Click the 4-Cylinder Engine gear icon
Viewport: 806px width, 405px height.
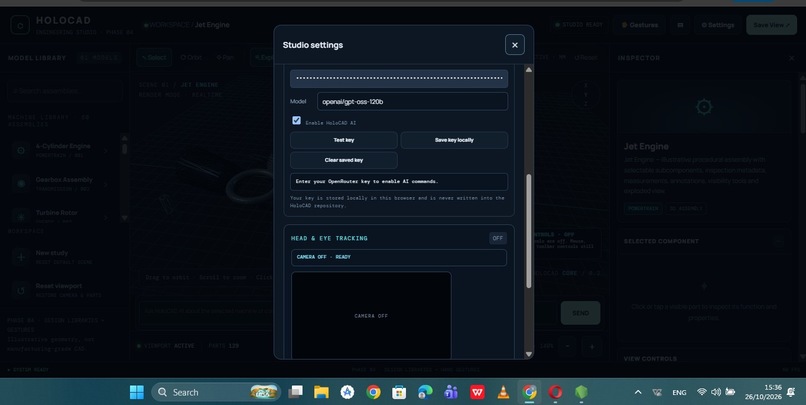tap(21, 150)
